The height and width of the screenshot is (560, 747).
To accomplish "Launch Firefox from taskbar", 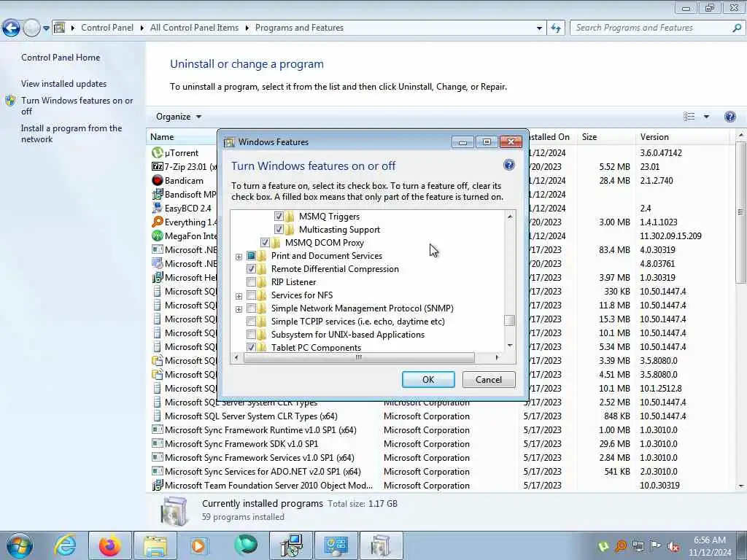I will [x=109, y=545].
